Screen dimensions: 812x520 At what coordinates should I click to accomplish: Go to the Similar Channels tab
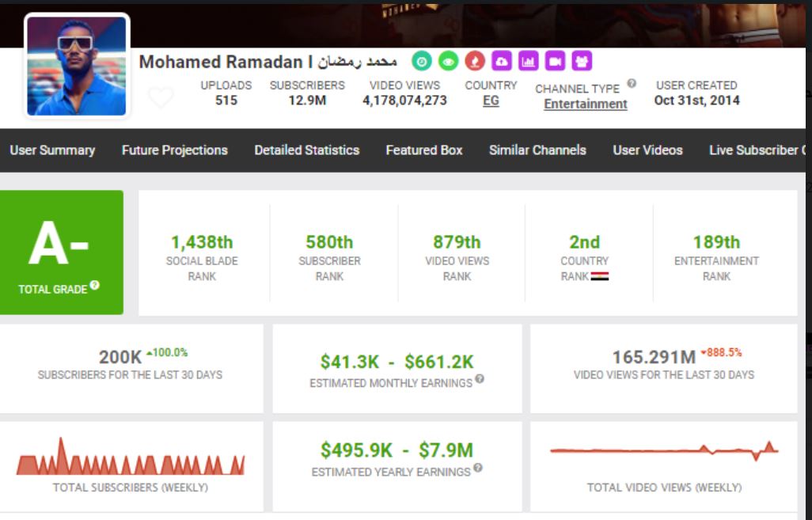click(x=537, y=150)
